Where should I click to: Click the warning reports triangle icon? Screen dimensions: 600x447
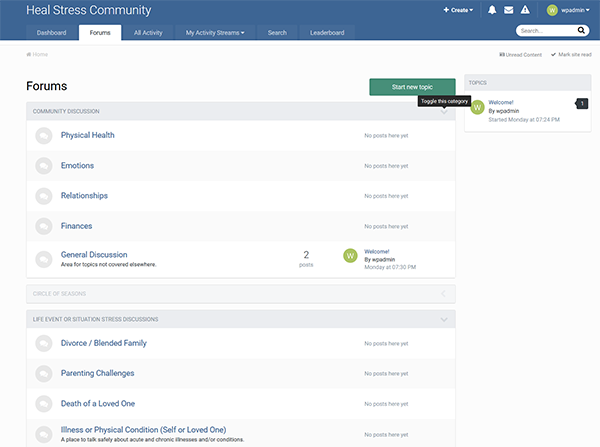tap(525, 10)
